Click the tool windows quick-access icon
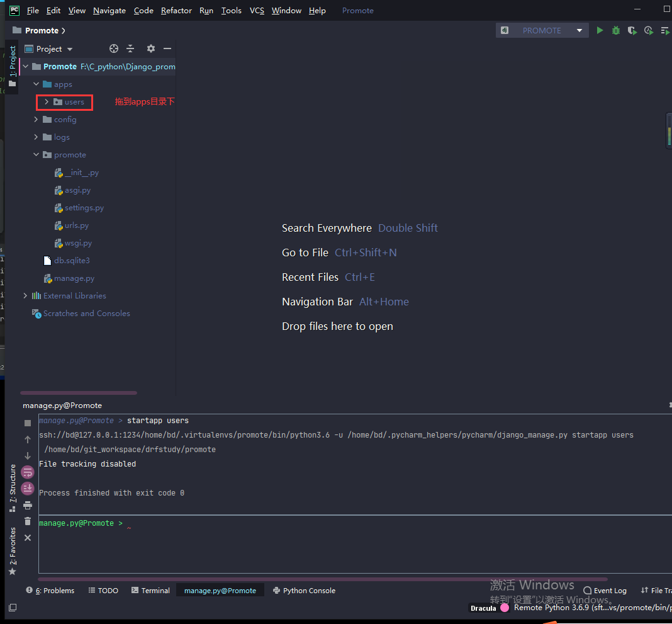The image size is (672, 624). [13, 607]
